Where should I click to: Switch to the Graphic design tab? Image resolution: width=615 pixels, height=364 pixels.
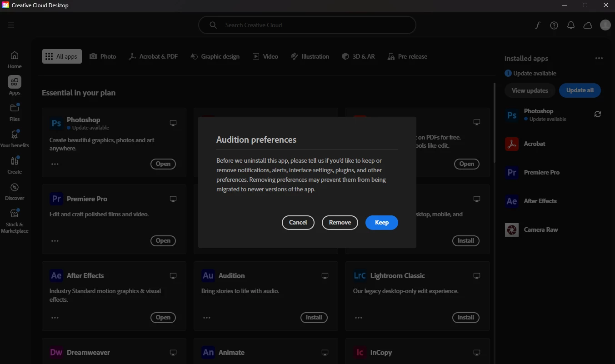[x=215, y=56]
